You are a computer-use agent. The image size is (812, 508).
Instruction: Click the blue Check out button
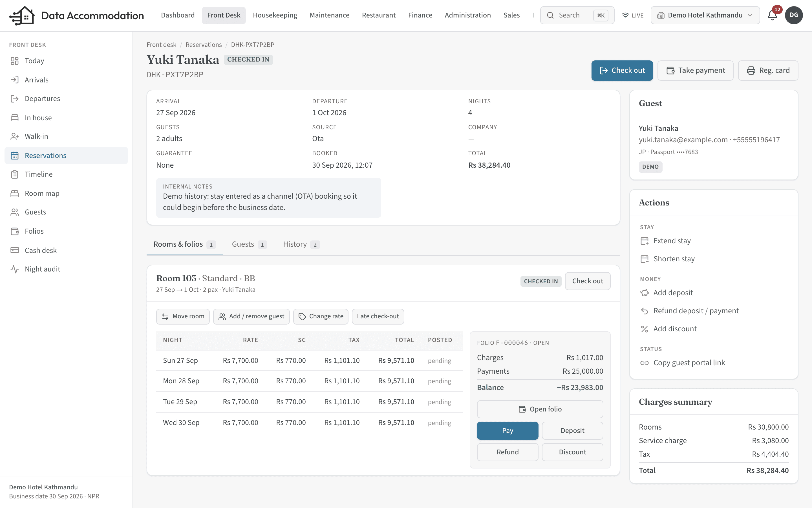tap(622, 71)
